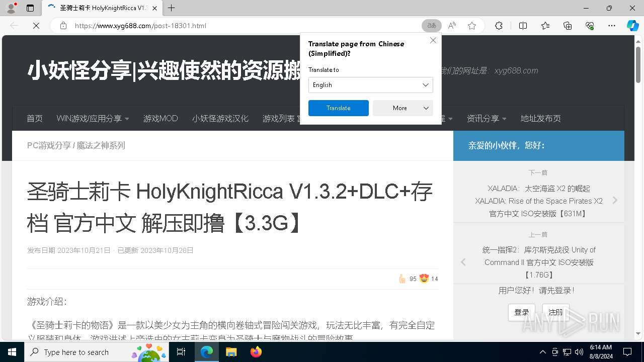Open the notification center icon

point(627,352)
